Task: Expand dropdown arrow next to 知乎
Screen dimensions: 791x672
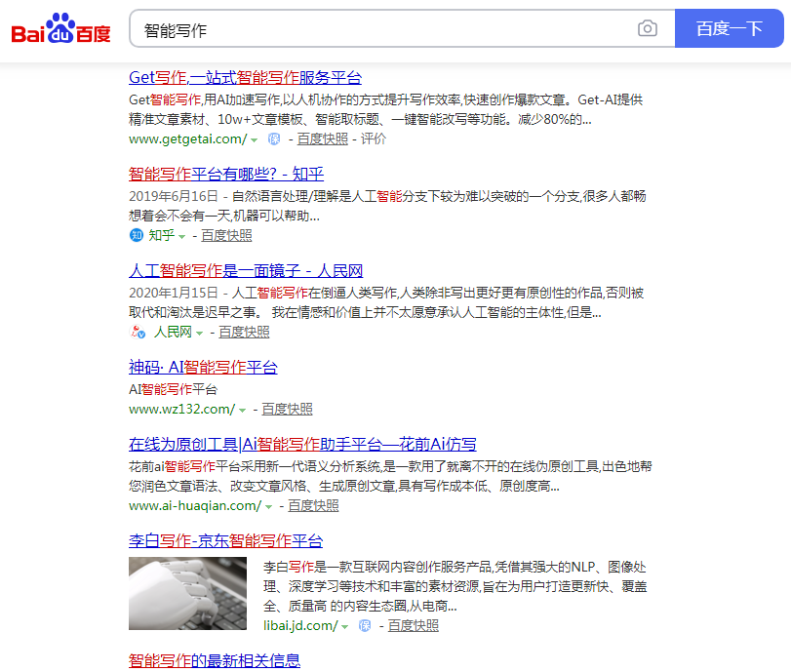Action: click(181, 236)
